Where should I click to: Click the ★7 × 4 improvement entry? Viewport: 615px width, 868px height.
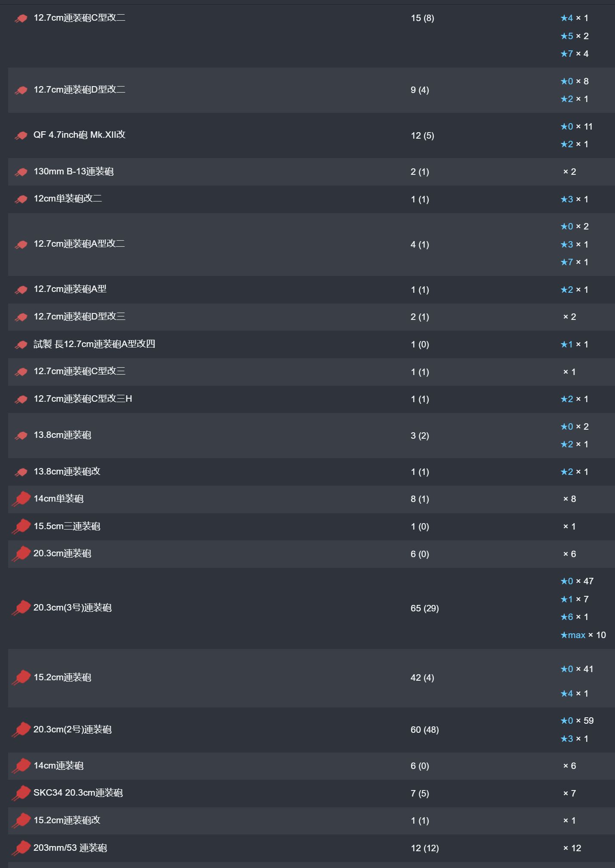pos(575,54)
